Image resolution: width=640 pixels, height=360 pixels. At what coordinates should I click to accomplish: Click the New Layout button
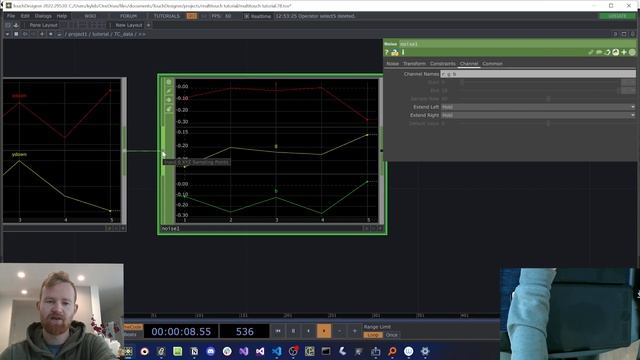click(129, 25)
